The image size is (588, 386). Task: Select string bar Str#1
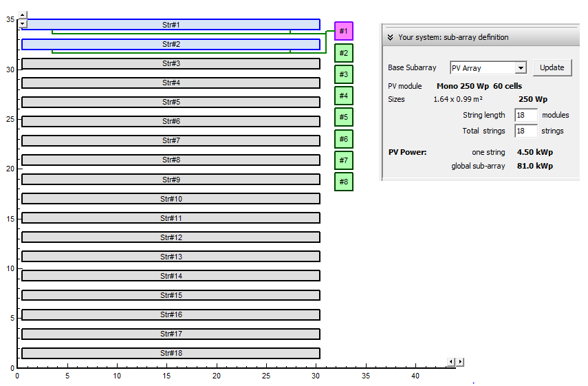click(171, 25)
